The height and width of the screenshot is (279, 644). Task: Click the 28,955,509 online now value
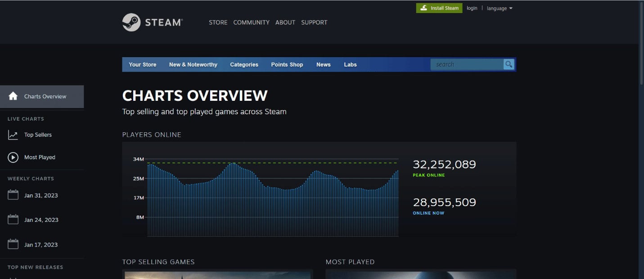click(x=444, y=202)
